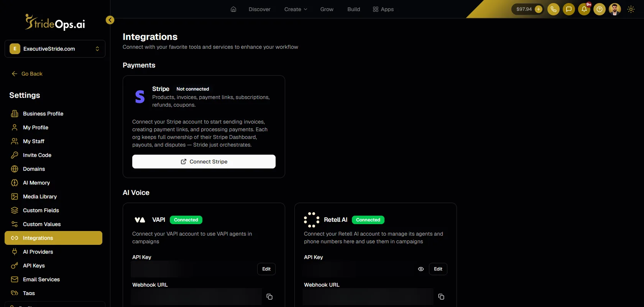Screen dimensions: 644x307
Task: Show the Retell AI API key with eye icon
Action: [421, 269]
